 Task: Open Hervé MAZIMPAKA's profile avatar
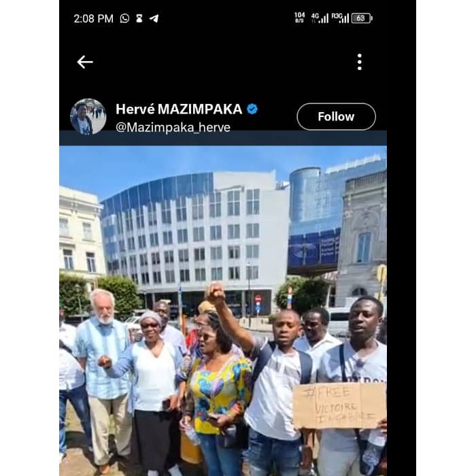pos(88,116)
